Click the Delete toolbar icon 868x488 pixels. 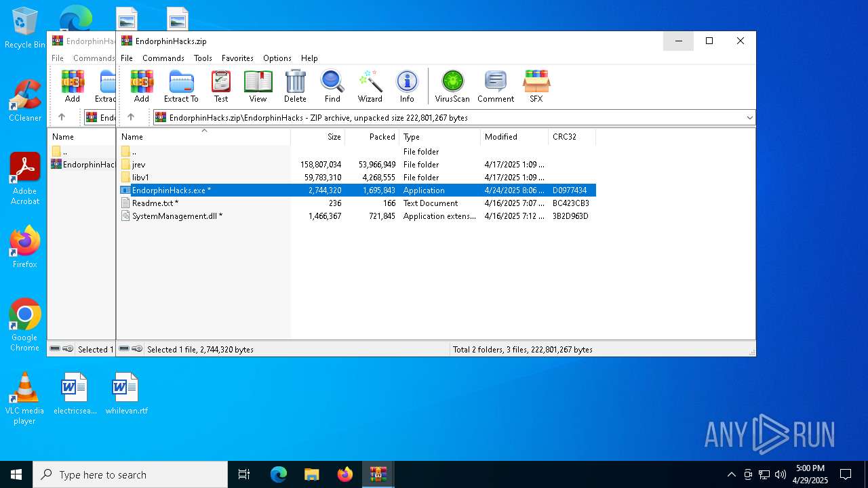click(295, 86)
